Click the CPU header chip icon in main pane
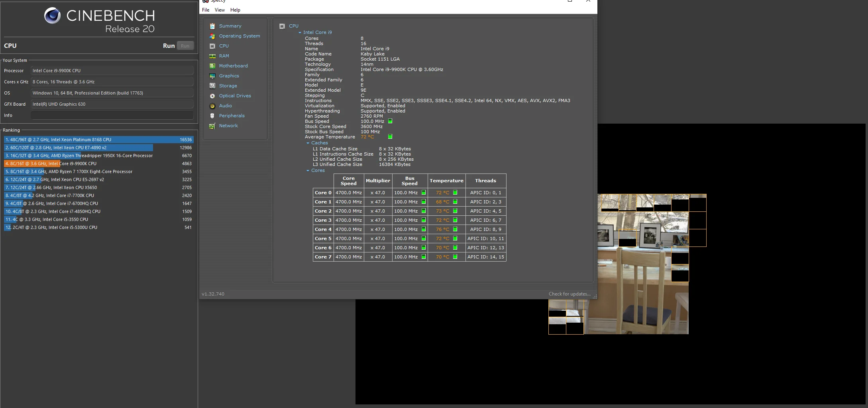Viewport: 868px width, 408px height. 282,26
